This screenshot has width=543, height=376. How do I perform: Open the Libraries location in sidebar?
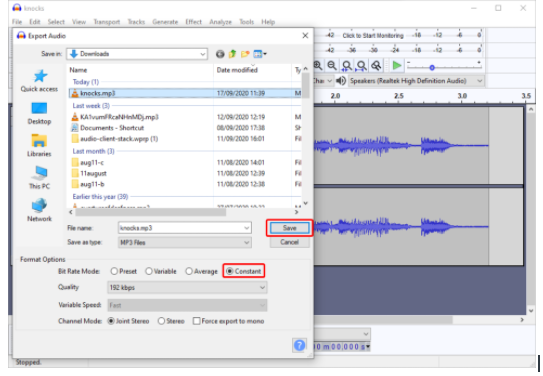coord(39,146)
